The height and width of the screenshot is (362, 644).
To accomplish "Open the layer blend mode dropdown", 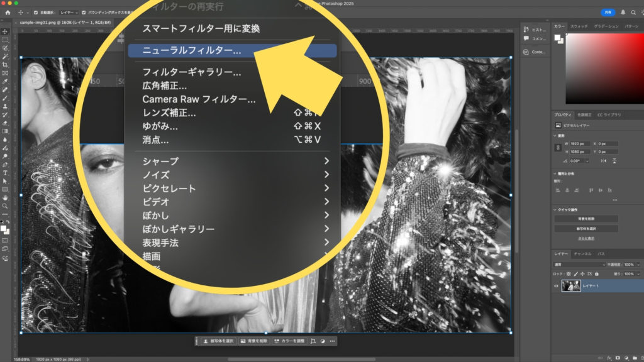I will pos(579,265).
